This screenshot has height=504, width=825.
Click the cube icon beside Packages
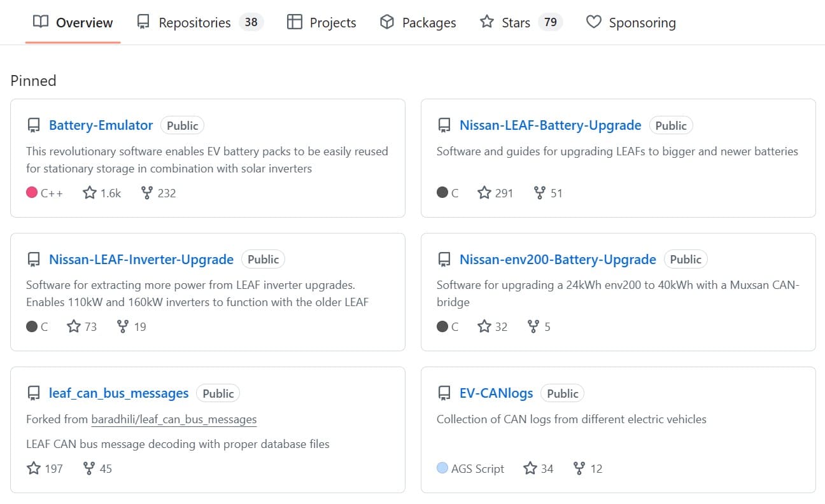387,22
